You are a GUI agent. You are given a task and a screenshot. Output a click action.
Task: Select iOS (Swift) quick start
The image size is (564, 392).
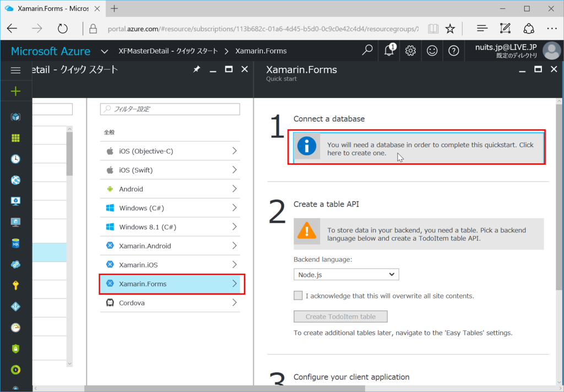click(170, 170)
